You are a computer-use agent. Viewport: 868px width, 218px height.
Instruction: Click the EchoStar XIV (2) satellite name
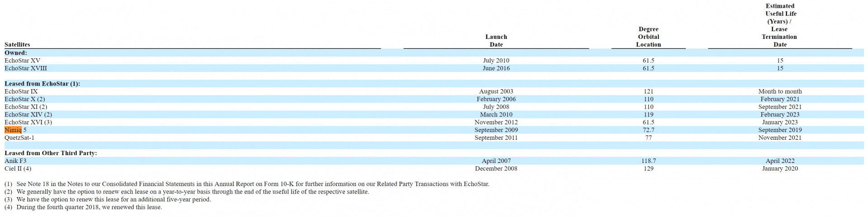(28, 114)
